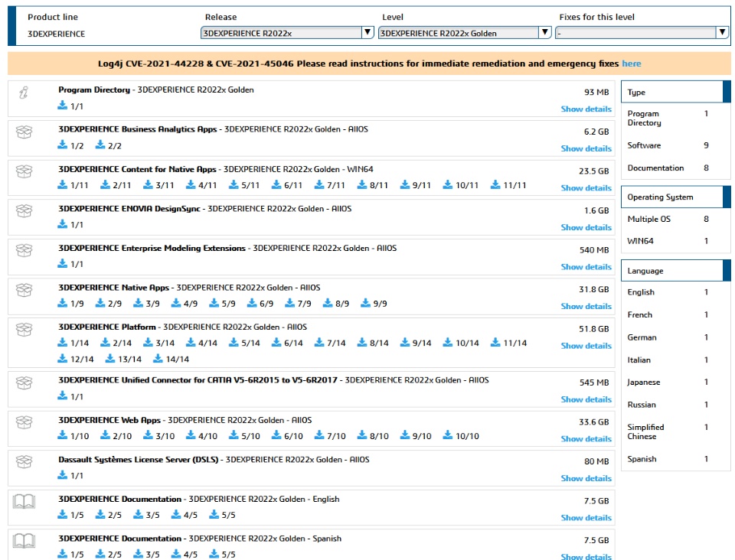Download Native Apps part 9/9
Viewport: 735px width, 560px height.
374,304
